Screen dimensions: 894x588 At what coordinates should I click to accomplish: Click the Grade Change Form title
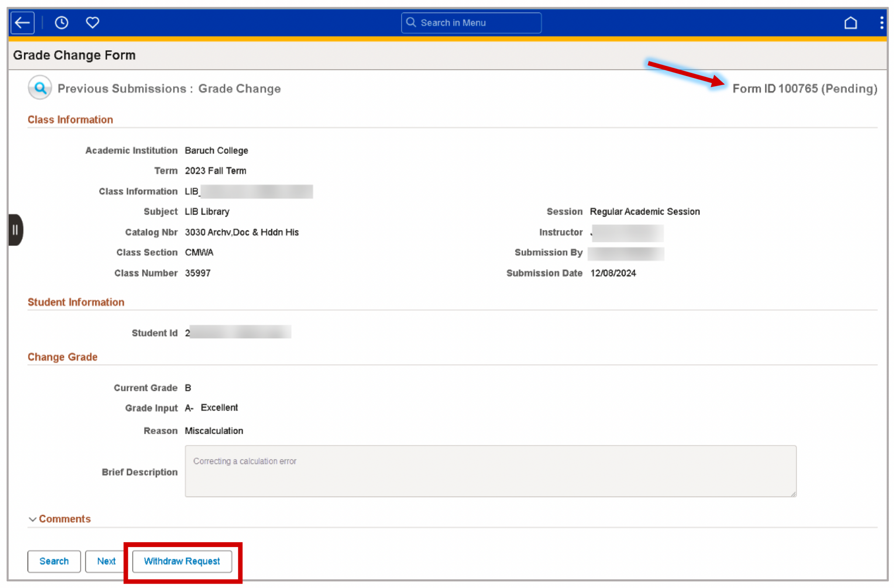coord(74,55)
